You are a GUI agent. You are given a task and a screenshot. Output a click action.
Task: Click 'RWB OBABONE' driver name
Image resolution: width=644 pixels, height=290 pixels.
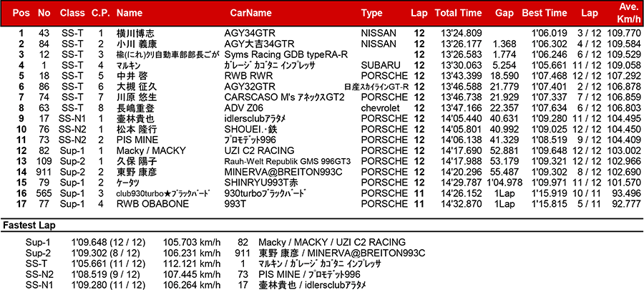[x=152, y=204]
